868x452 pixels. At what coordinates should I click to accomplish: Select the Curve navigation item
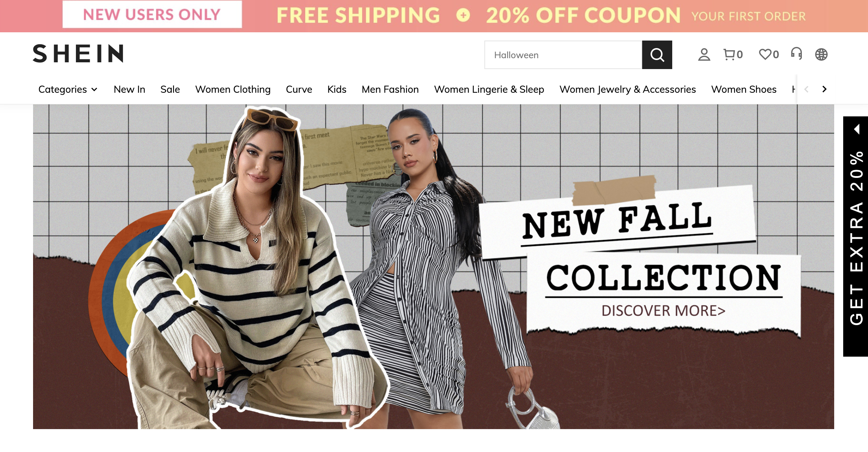[x=299, y=89]
